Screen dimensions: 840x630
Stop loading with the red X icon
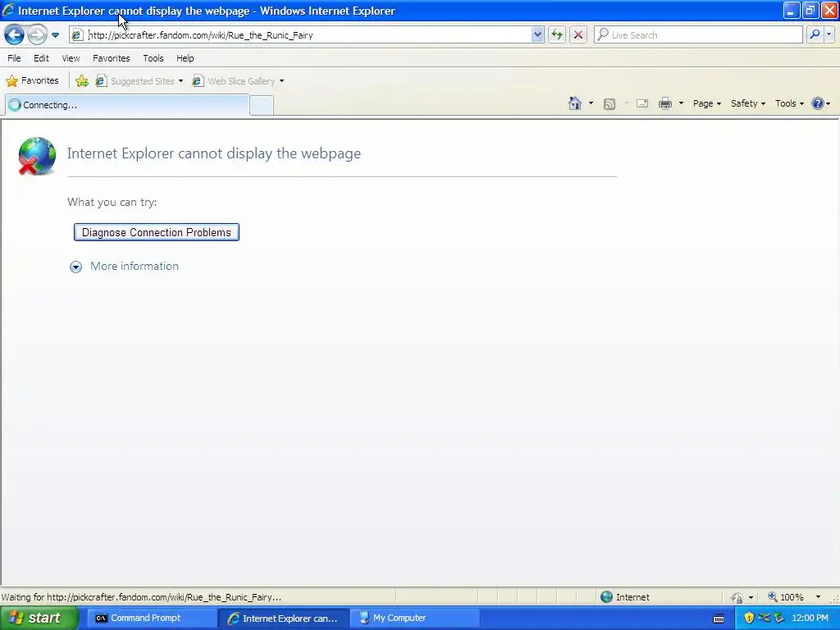click(x=578, y=34)
